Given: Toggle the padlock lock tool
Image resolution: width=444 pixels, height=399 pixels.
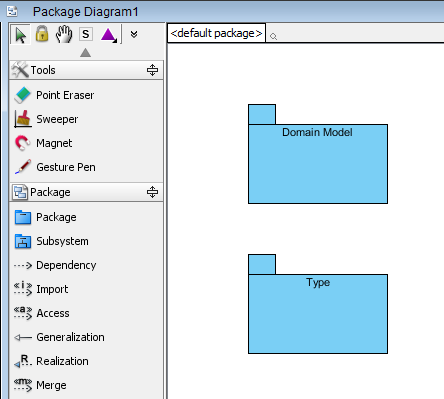Looking at the screenshot, I should click(x=42, y=34).
